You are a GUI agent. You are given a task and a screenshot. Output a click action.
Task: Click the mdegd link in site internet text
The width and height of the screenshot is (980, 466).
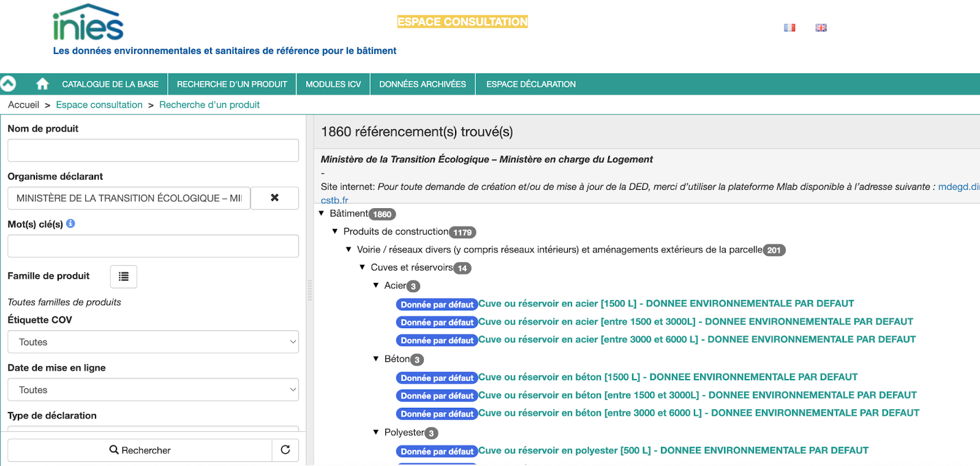[959, 187]
